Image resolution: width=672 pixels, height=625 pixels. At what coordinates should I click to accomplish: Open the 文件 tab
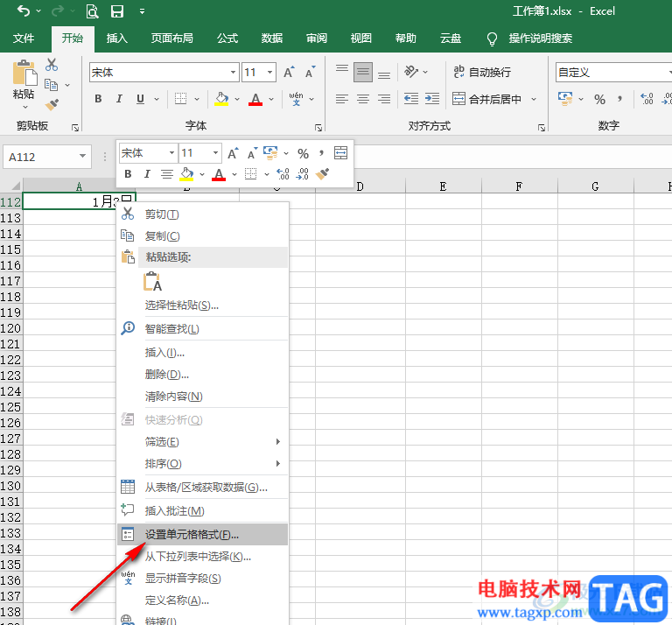(x=24, y=39)
